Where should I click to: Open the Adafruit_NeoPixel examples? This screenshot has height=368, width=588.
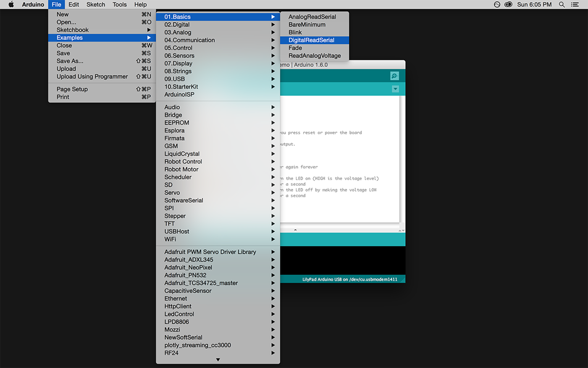(218, 267)
